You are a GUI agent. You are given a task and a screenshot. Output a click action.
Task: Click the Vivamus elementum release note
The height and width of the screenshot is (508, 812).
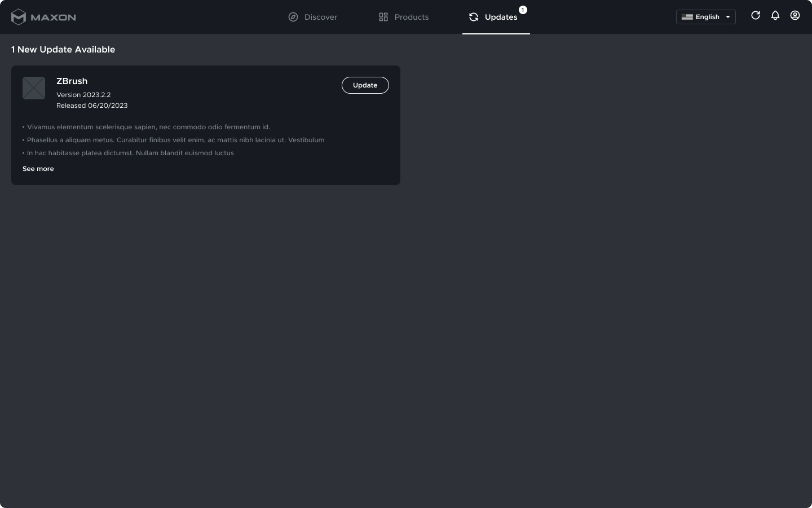point(147,127)
